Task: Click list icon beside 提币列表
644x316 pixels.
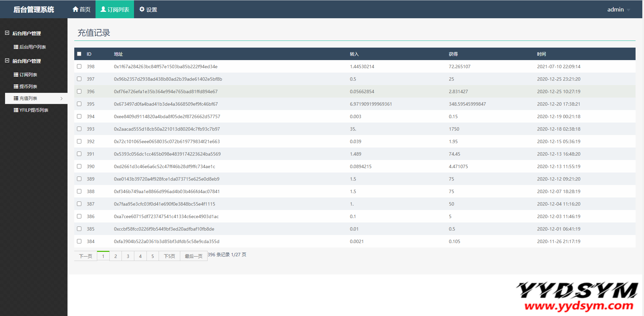Action: pyautogui.click(x=16, y=86)
